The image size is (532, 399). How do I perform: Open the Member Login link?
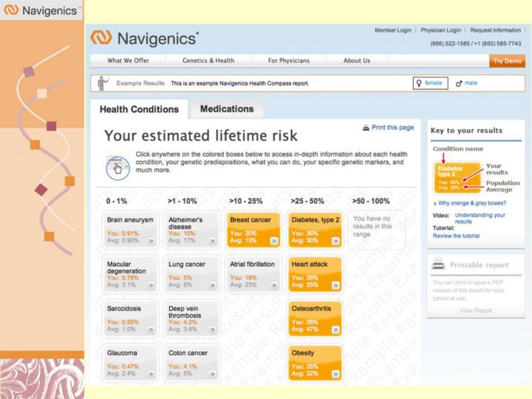pos(392,30)
